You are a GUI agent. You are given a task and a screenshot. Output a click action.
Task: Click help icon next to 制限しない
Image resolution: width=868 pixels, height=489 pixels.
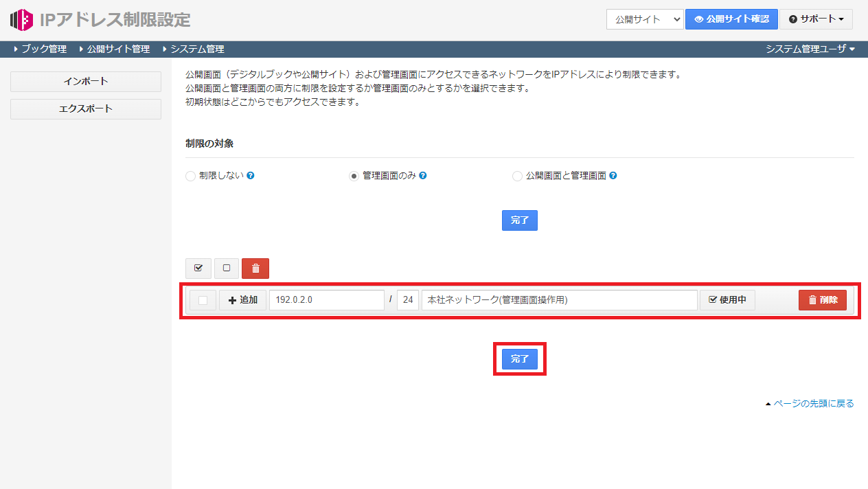pos(251,176)
